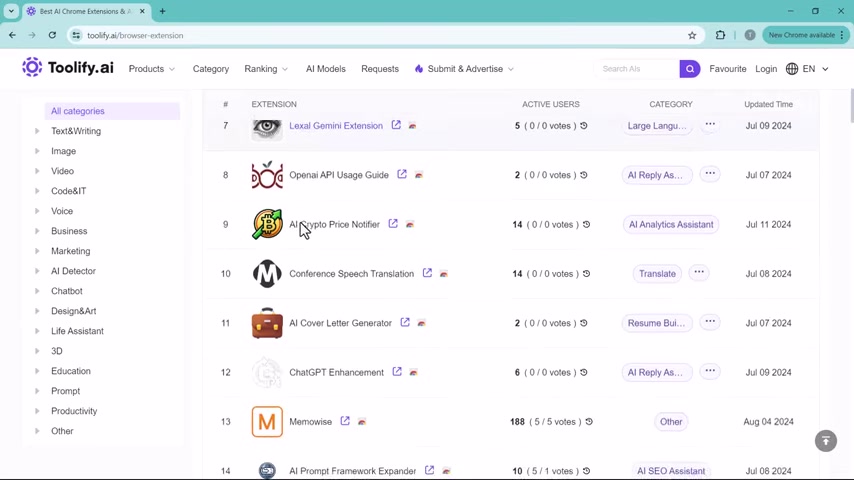Open external link for Memowise

(x=345, y=421)
